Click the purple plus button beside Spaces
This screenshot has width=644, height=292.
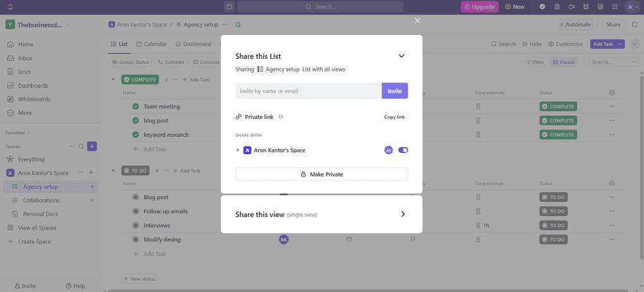(x=92, y=147)
